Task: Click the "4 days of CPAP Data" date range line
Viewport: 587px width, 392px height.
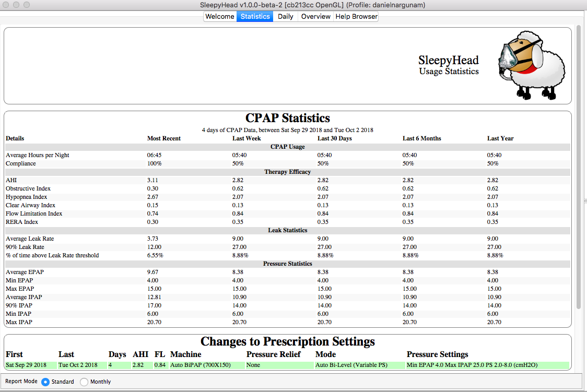Action: tap(288, 130)
